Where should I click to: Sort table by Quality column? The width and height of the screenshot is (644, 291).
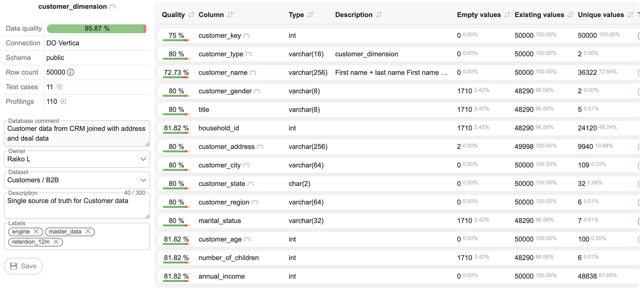coord(191,15)
